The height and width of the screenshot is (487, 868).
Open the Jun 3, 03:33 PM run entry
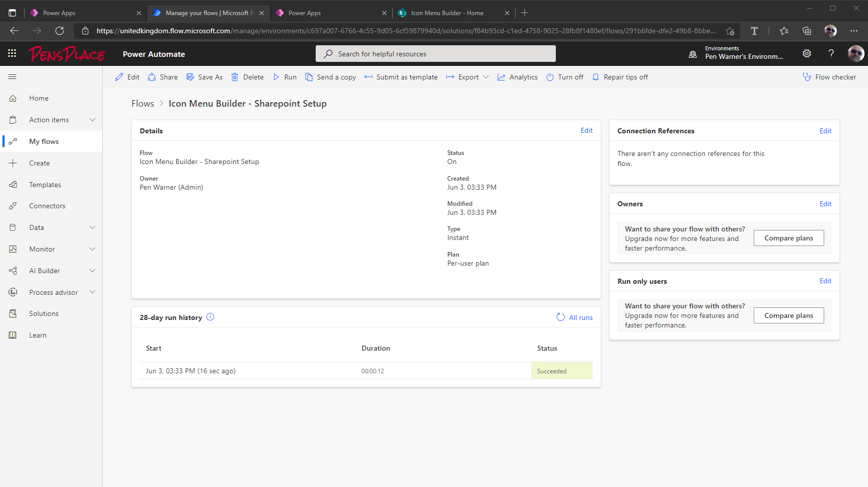click(191, 371)
